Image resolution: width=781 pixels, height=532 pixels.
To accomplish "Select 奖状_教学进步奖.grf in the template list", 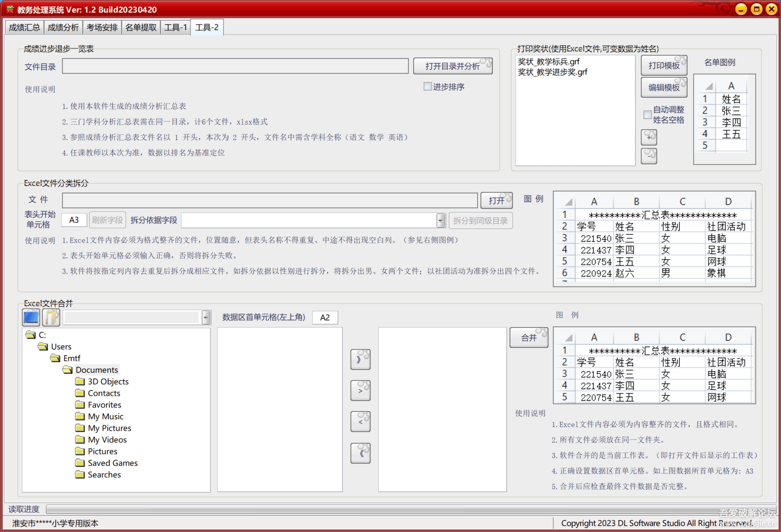I will pos(552,72).
